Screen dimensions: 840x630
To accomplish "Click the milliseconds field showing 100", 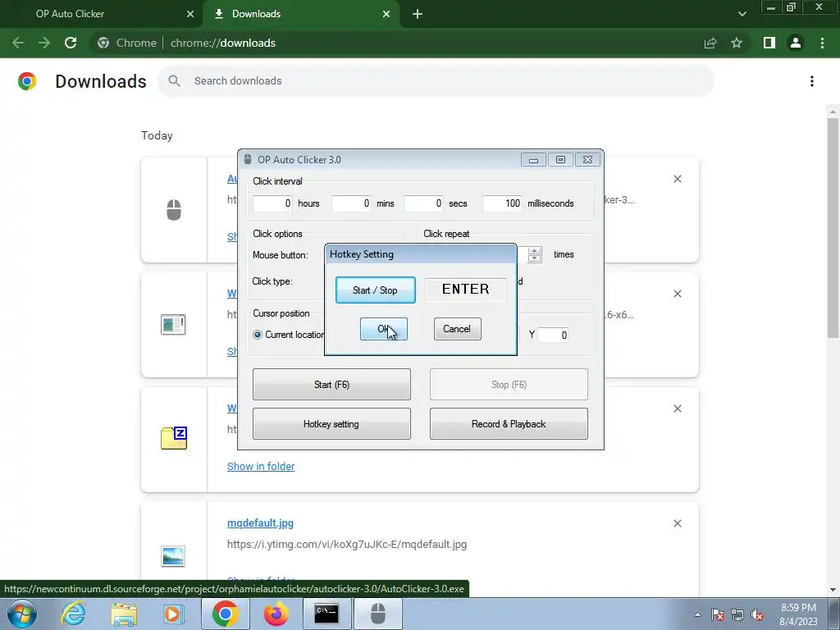I will coord(502,203).
